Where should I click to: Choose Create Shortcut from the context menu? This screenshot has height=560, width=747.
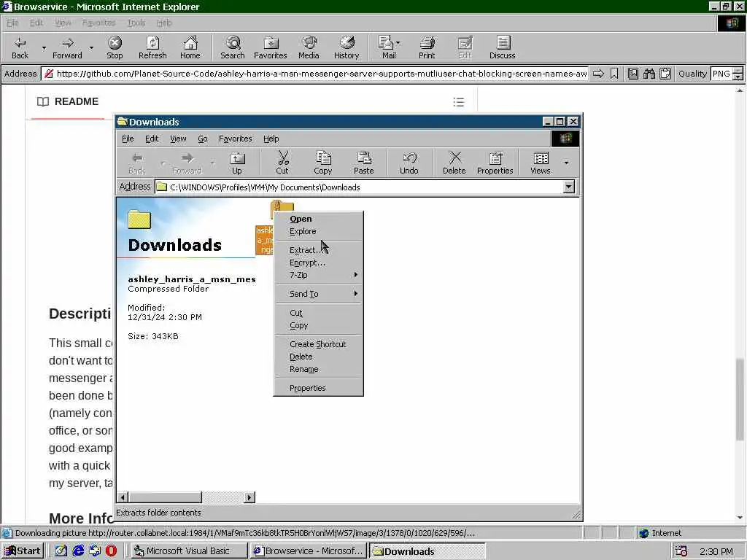tap(318, 344)
